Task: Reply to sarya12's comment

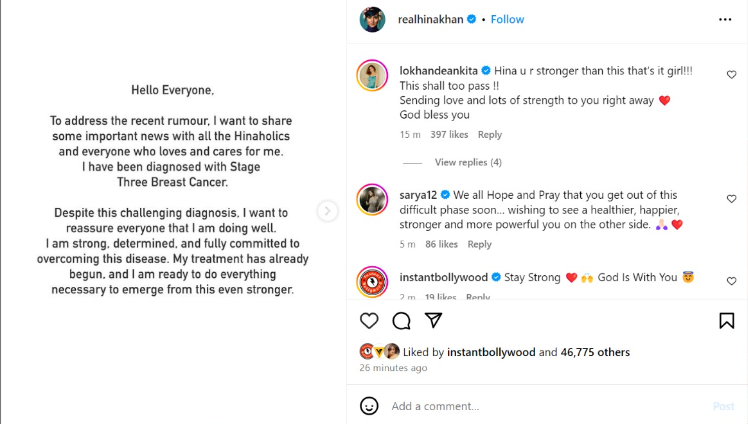Action: point(479,244)
